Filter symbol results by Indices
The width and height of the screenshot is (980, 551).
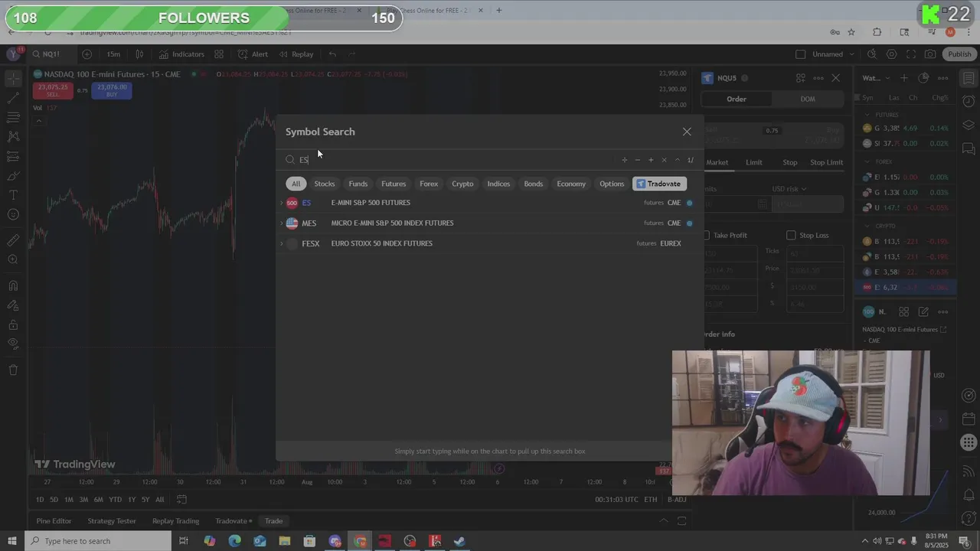pos(498,184)
